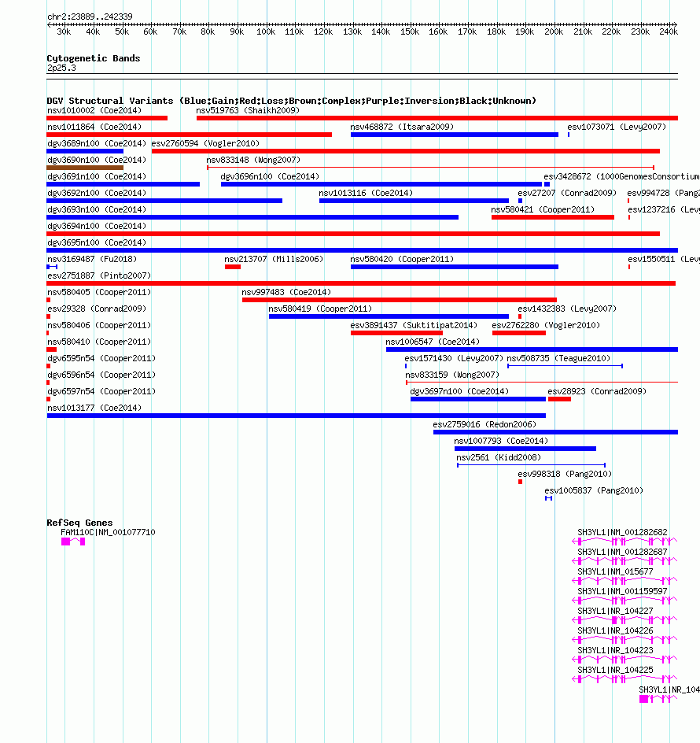The height and width of the screenshot is (743, 700).
Task: Click the Cytogenetic Bands track title
Action: coord(94,58)
